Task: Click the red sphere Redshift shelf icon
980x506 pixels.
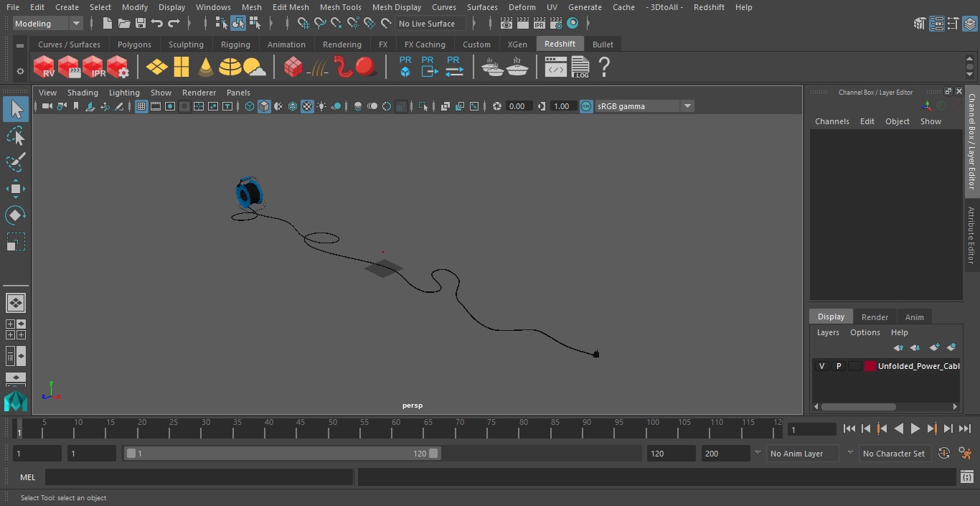Action: tap(366, 67)
